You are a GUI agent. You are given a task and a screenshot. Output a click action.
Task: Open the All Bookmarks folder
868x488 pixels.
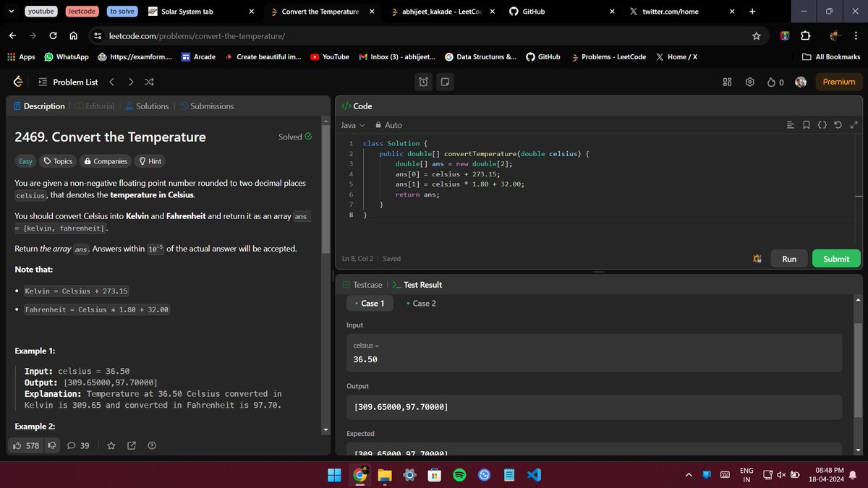832,56
